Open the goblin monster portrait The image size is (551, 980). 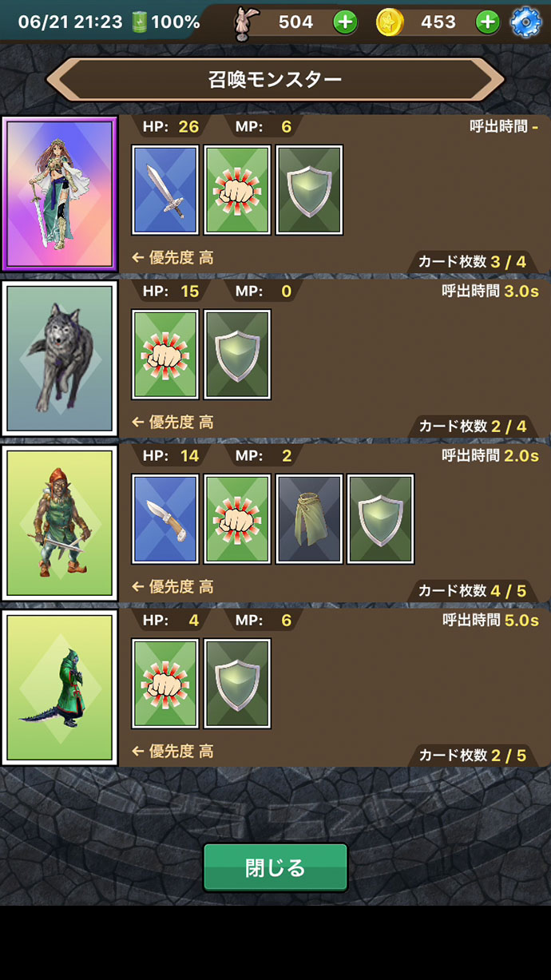click(60, 523)
